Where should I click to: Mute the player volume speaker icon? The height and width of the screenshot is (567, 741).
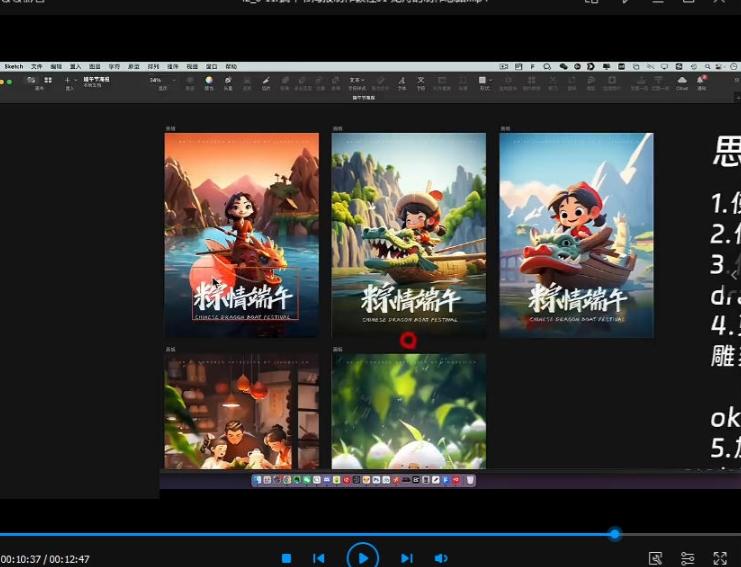tap(441, 558)
